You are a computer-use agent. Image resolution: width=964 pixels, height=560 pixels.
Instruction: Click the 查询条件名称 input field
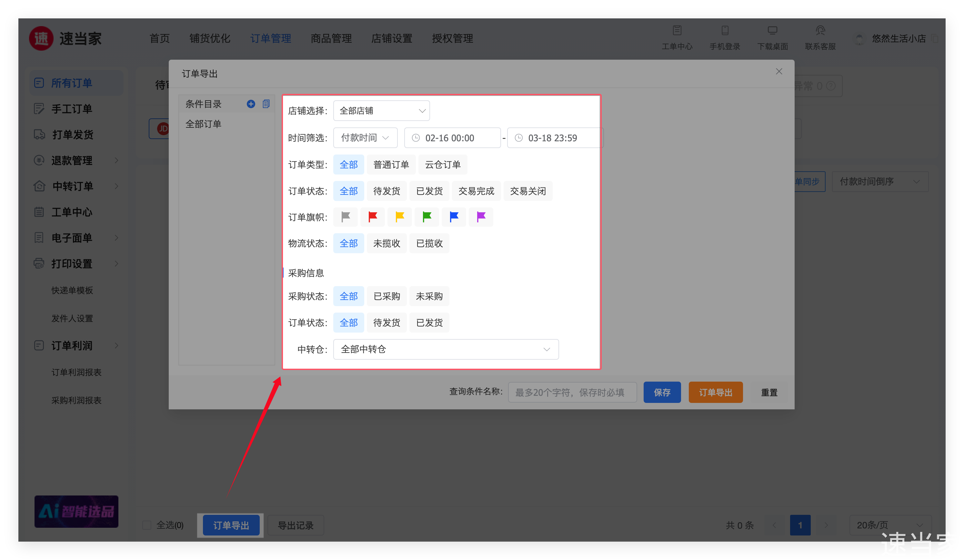pos(572,392)
